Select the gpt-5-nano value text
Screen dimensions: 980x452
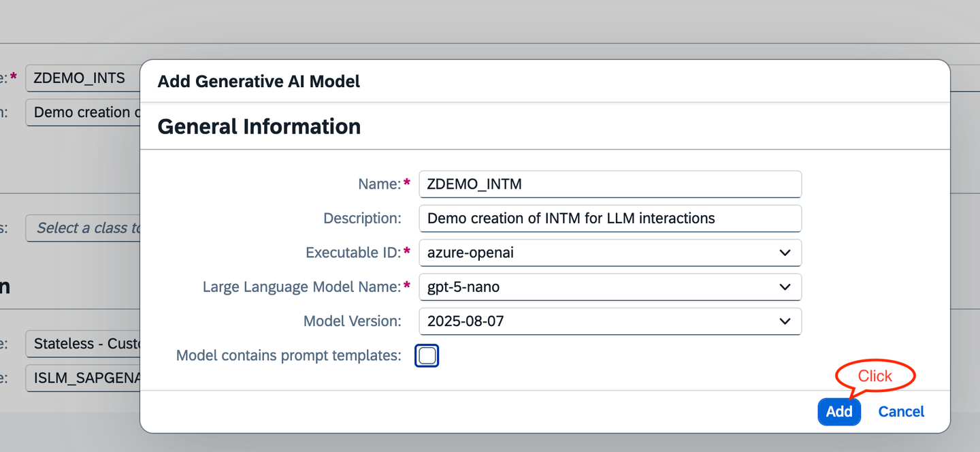[463, 287]
